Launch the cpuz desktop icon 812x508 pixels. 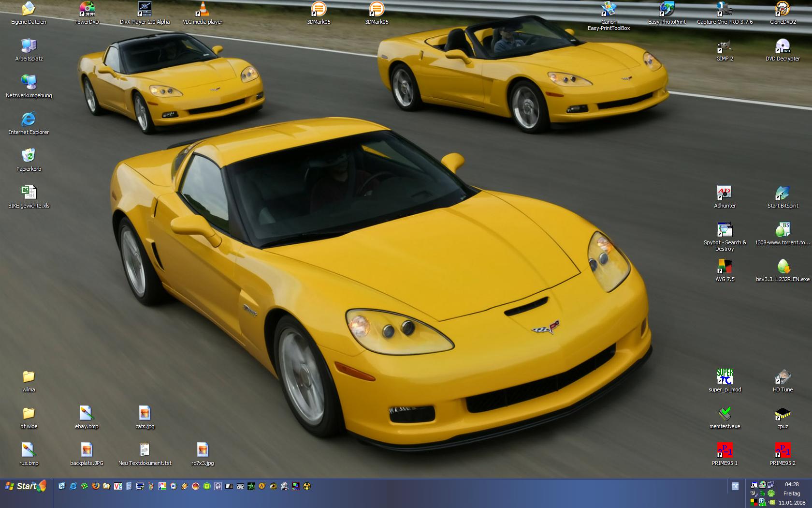click(782, 414)
